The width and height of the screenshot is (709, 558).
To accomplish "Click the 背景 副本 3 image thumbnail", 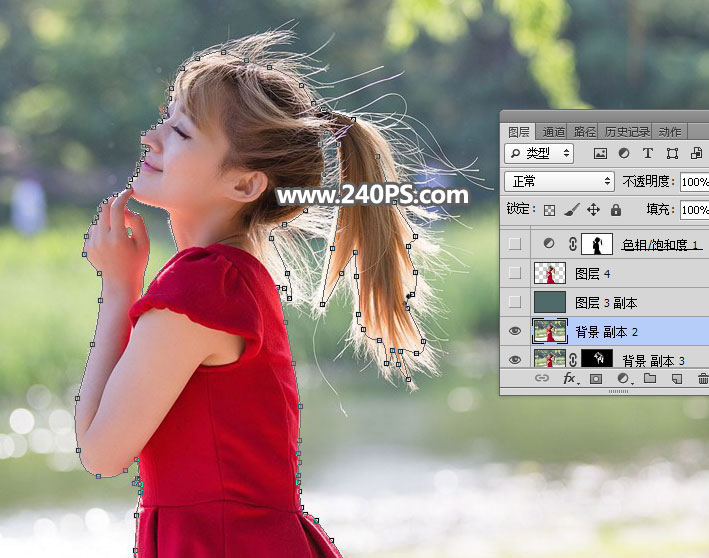I will (550, 359).
